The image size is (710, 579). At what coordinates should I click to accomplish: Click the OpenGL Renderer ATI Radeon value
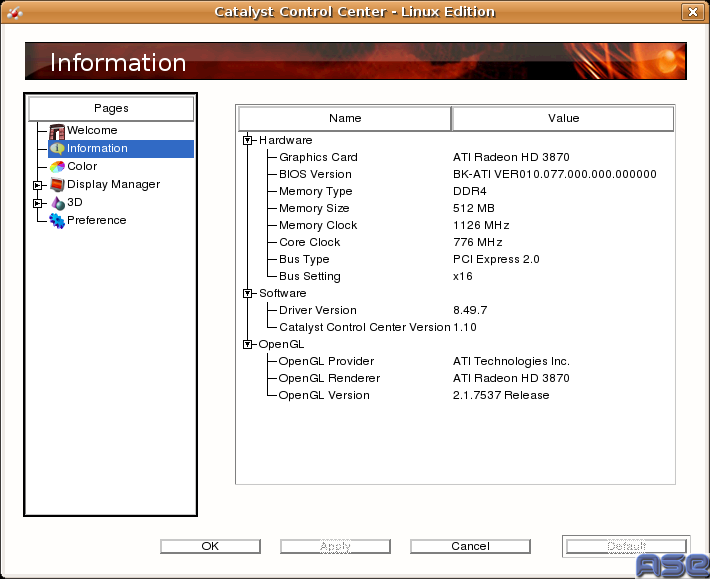(511, 378)
